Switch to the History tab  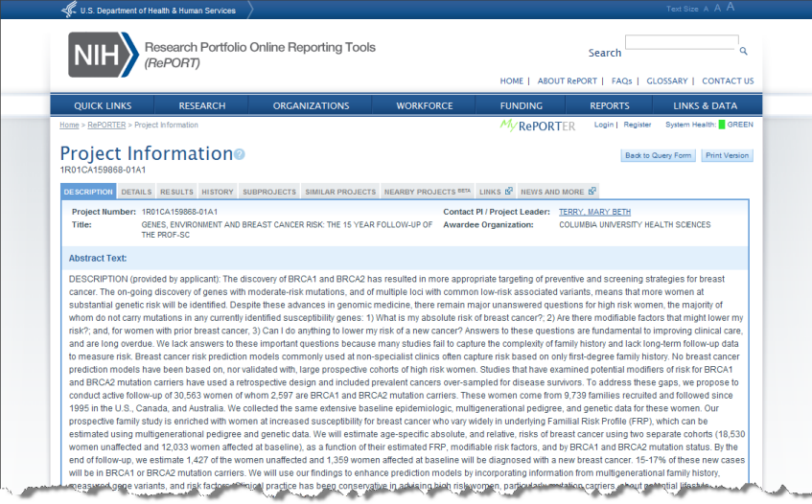click(218, 192)
